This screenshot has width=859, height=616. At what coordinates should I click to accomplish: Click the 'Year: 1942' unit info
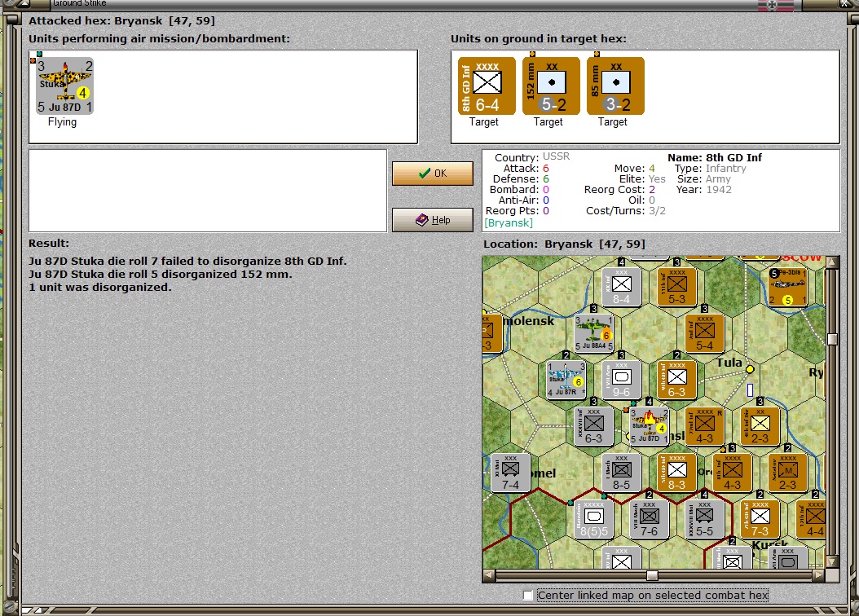[704, 190]
